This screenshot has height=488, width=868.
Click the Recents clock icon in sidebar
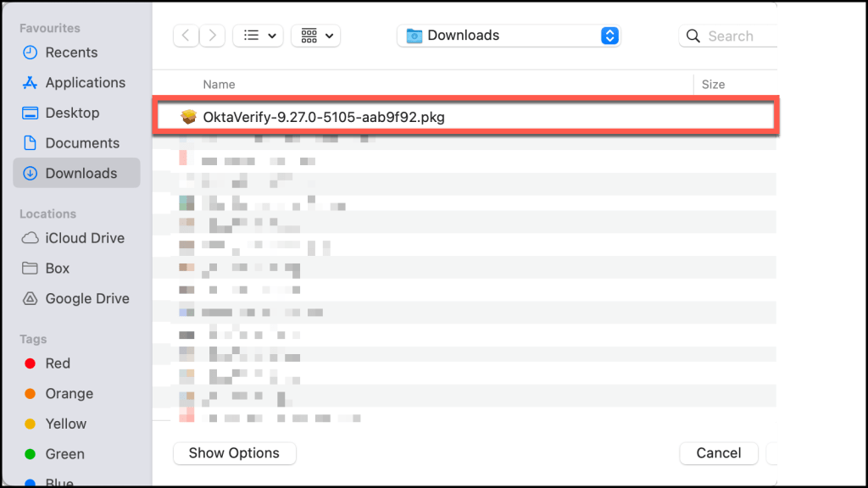point(31,53)
